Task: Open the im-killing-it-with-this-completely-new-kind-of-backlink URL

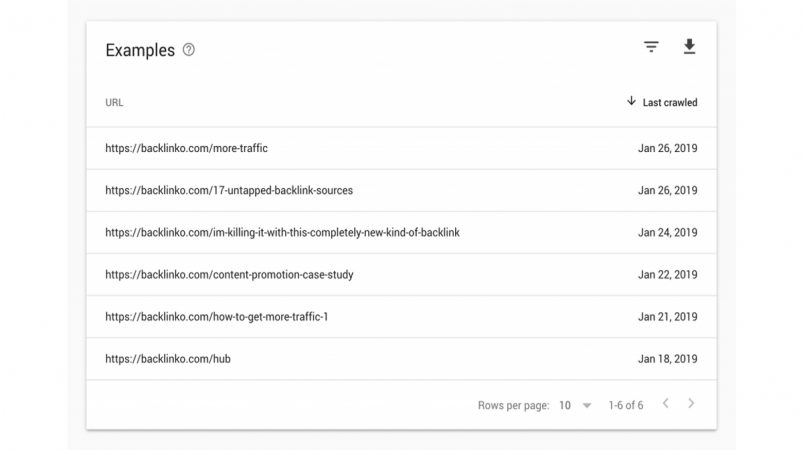Action: coord(282,232)
